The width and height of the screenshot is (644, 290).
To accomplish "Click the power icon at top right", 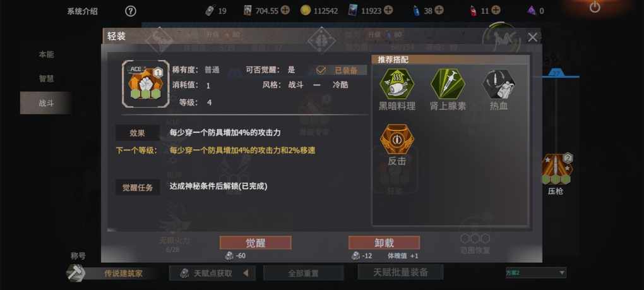I will 595,7.
